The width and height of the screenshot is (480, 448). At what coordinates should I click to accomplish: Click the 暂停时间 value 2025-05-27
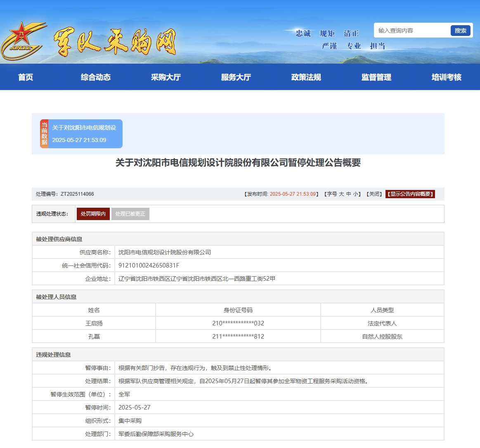(135, 408)
